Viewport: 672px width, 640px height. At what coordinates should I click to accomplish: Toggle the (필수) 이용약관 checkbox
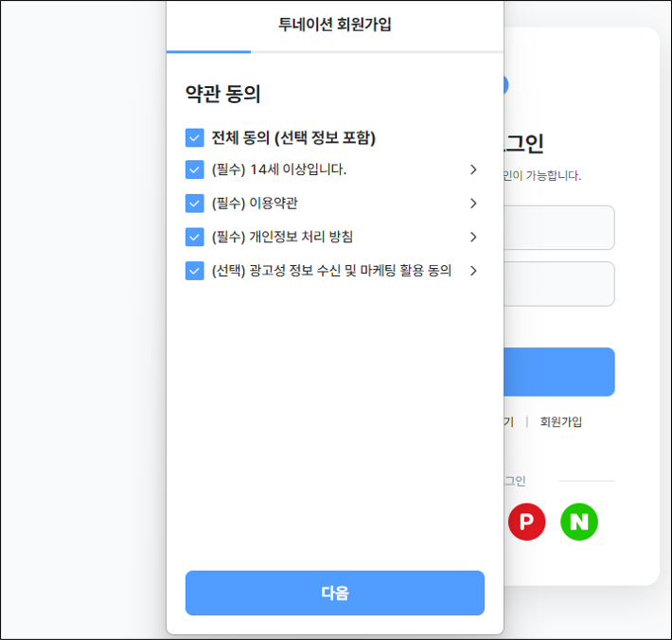click(x=195, y=204)
